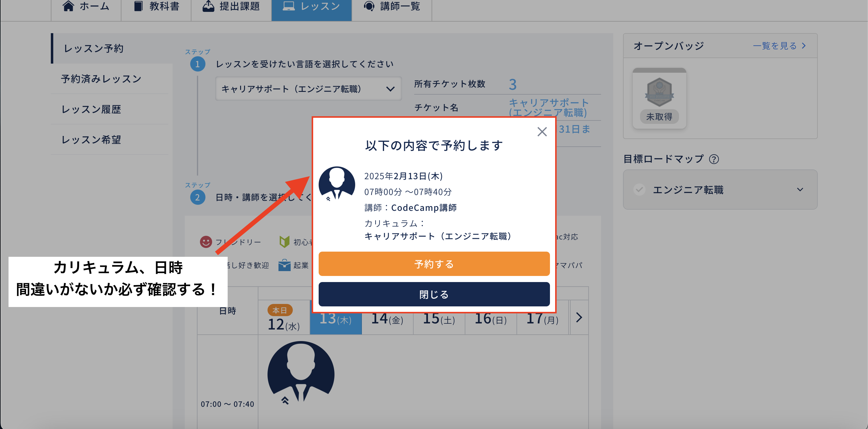Click the 提出課題 upload tray icon
The image size is (868, 429).
(208, 6)
